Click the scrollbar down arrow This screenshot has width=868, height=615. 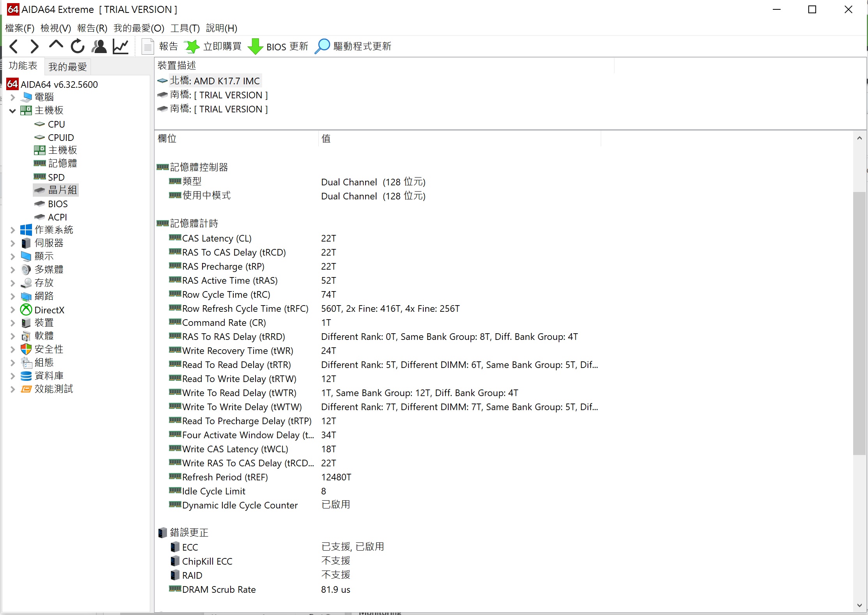(x=859, y=605)
